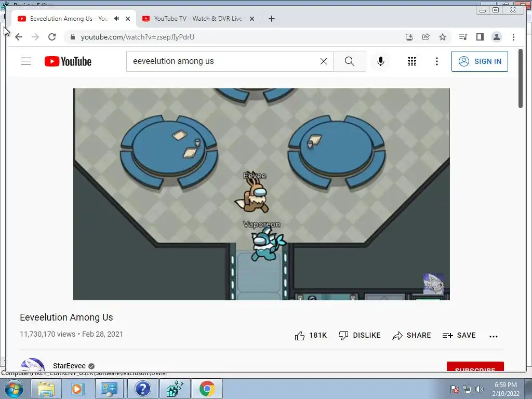Subscribe to the StarEevee channel
This screenshot has height=399, width=532.
[475, 366]
